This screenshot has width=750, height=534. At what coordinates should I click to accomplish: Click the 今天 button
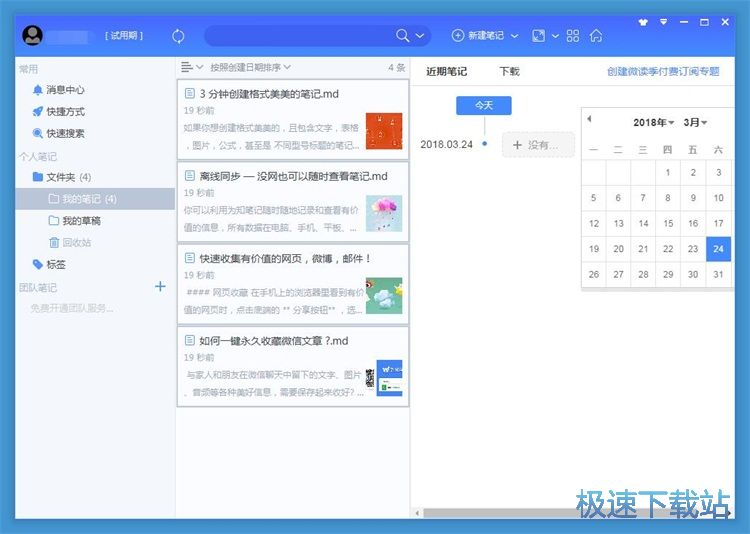pyautogui.click(x=483, y=105)
